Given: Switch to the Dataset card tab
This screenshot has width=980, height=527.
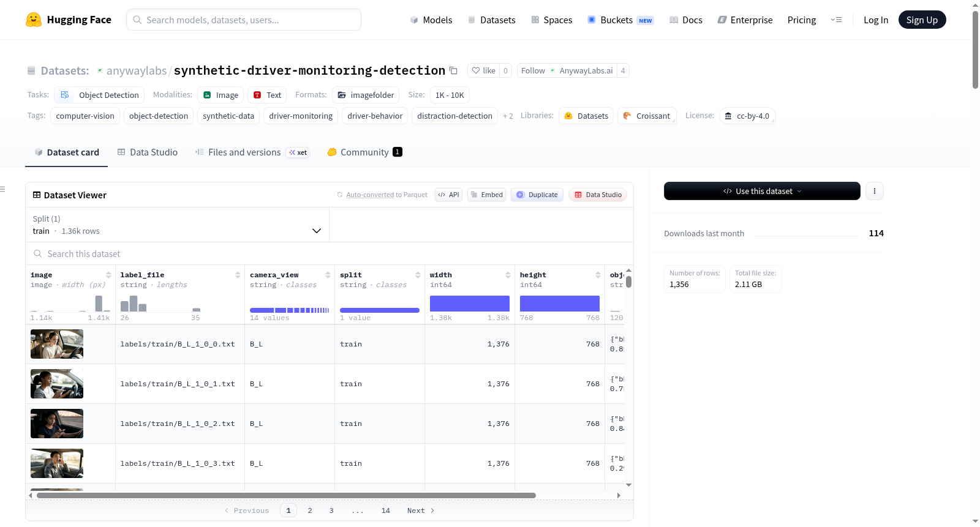Looking at the screenshot, I should [x=67, y=152].
